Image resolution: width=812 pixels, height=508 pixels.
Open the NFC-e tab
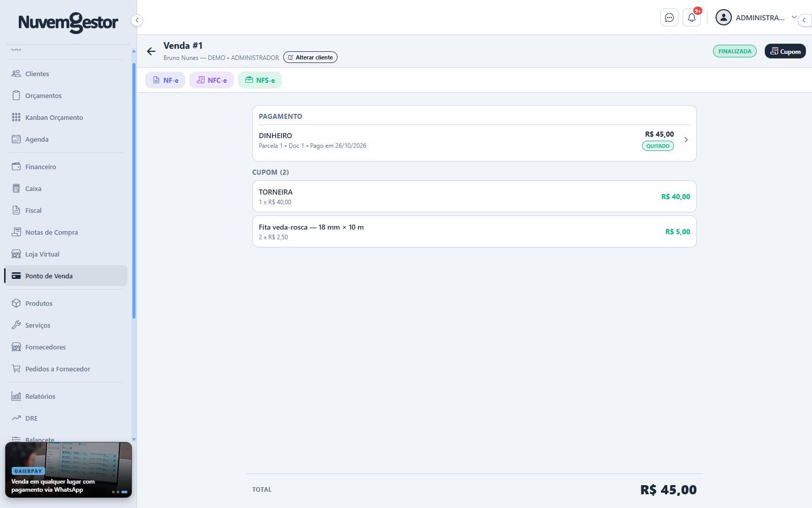click(212, 80)
